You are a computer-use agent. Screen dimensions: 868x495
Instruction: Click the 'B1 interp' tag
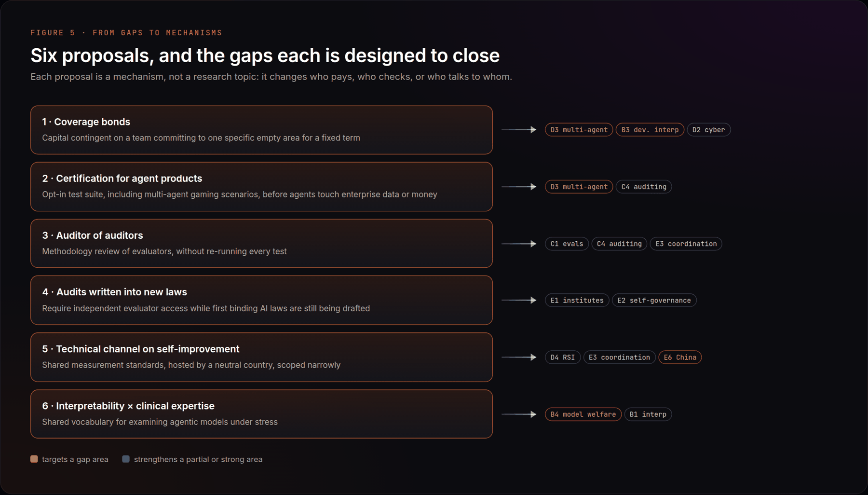click(648, 414)
